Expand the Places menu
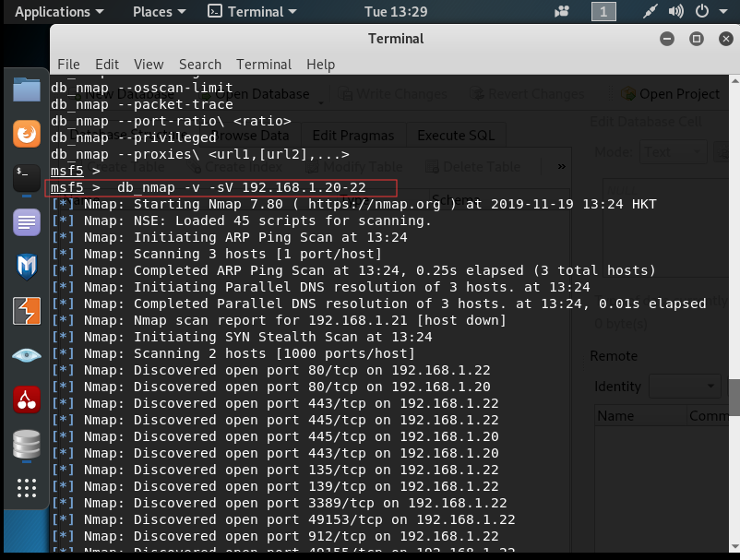The image size is (740, 560). (x=159, y=12)
